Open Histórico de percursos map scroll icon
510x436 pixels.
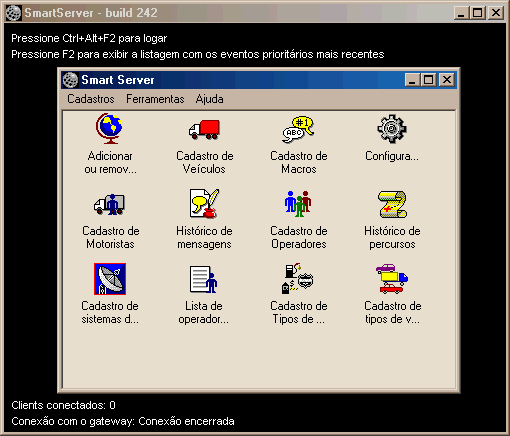pyautogui.click(x=392, y=204)
